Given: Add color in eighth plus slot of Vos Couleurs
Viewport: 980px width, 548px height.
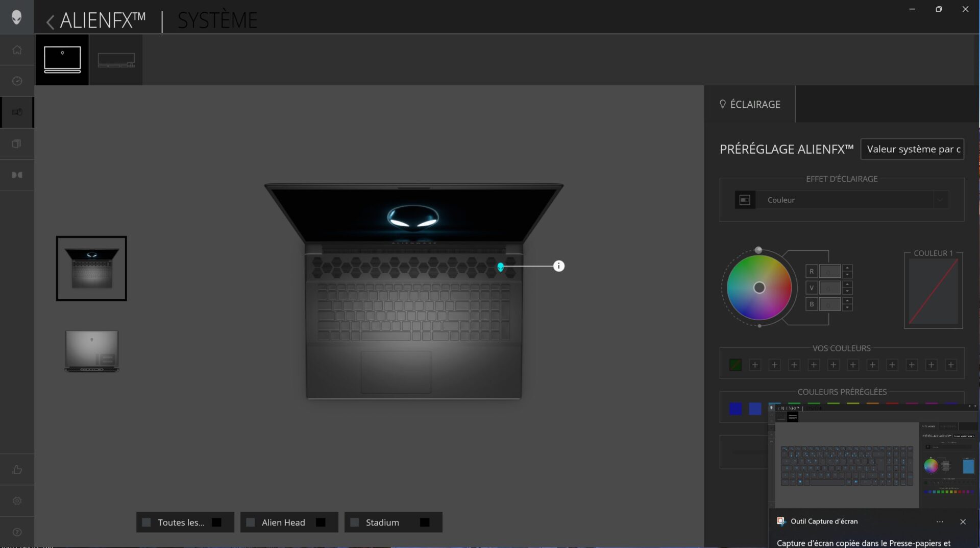Looking at the screenshot, I should [x=892, y=365].
